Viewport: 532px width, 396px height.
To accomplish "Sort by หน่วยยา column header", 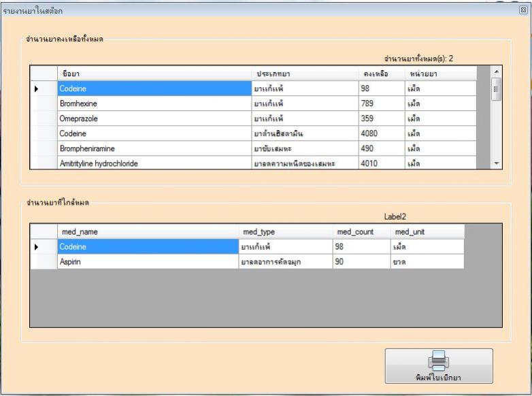I will coord(441,73).
